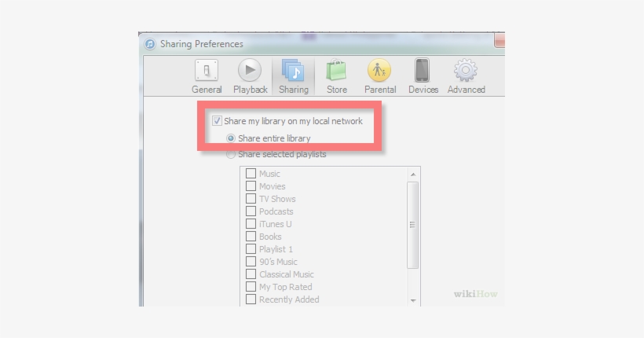Select Share selected playlists option

(231, 154)
